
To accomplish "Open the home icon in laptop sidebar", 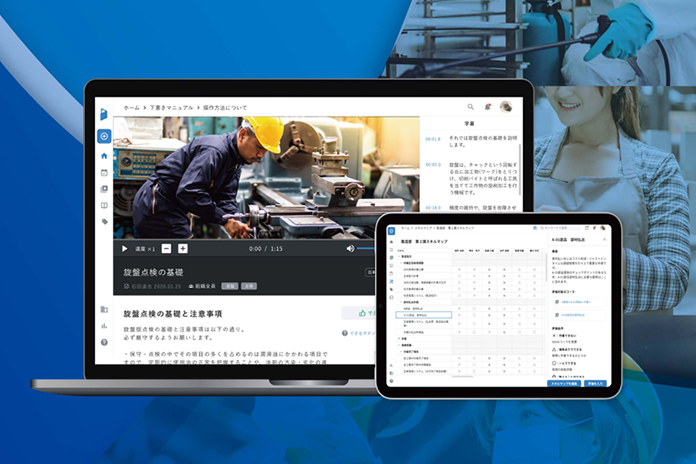I will coord(104,156).
